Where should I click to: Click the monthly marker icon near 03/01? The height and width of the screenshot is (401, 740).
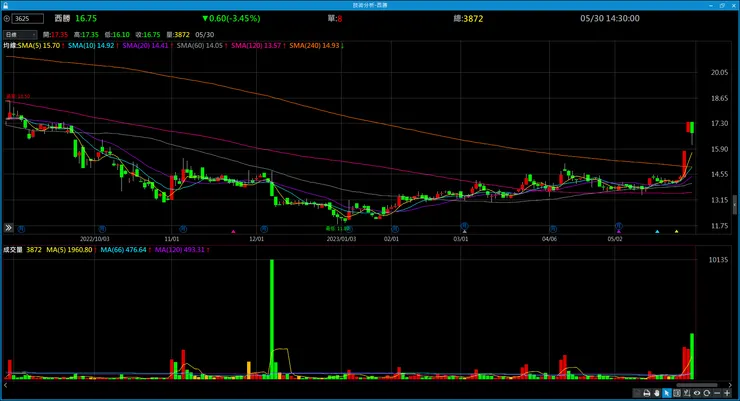tap(464, 226)
